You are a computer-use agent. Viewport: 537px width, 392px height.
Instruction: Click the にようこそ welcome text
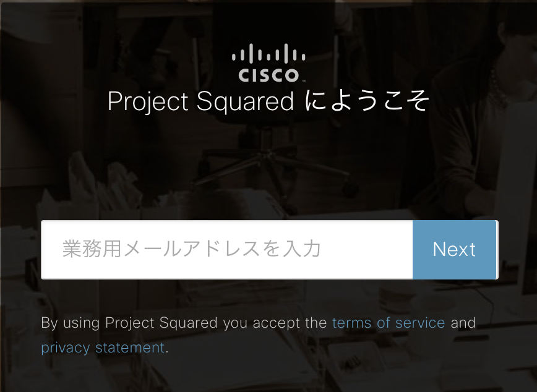pyautogui.click(x=367, y=102)
